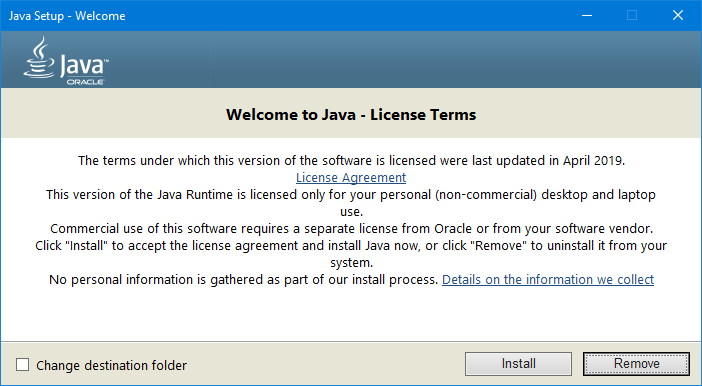Screen dimensions: 702x386
Task: Click the "No personal information is gathered" text
Action: click(x=243, y=280)
